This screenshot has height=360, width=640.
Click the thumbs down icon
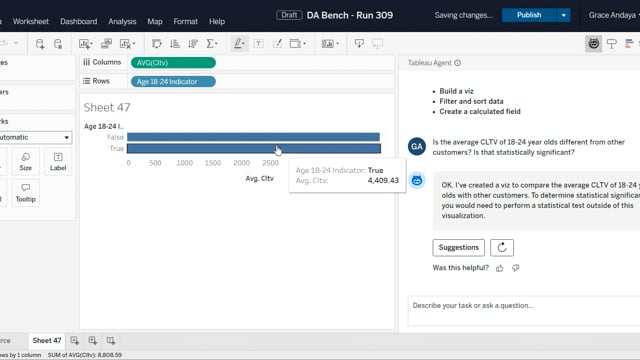(516, 268)
